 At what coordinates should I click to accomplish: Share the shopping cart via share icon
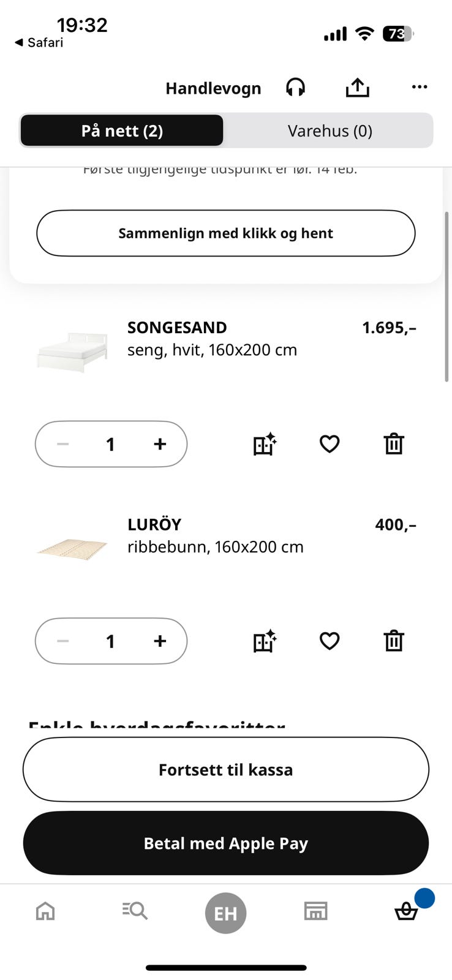(x=357, y=88)
